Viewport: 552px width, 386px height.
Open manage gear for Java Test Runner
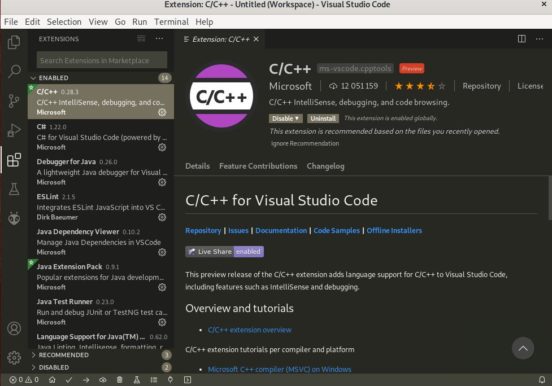162,322
